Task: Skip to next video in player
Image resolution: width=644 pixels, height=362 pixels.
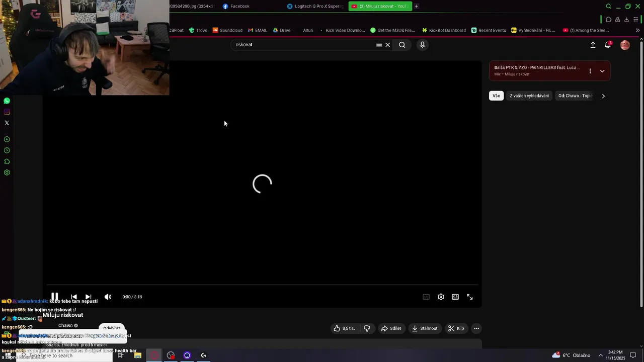Action: point(89,297)
